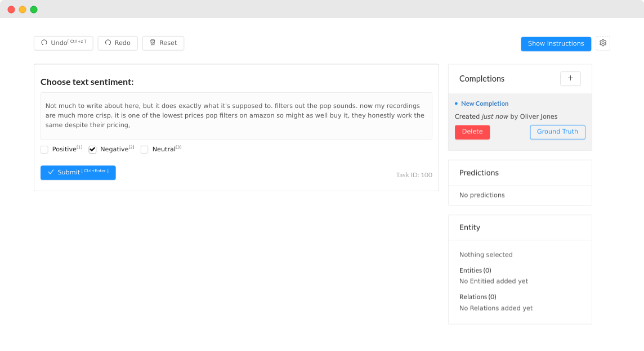
Task: Mark completion as Ground Truth
Action: pyautogui.click(x=557, y=132)
